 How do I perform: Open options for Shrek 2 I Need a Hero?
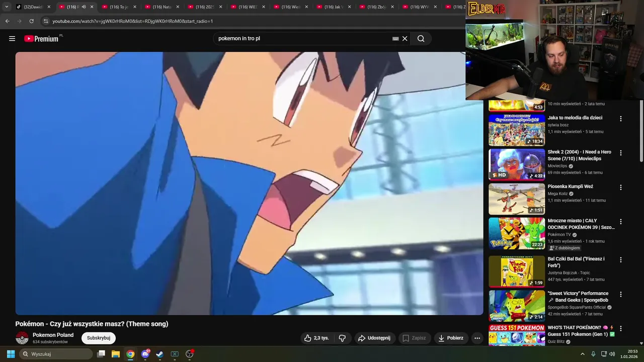[x=621, y=153]
